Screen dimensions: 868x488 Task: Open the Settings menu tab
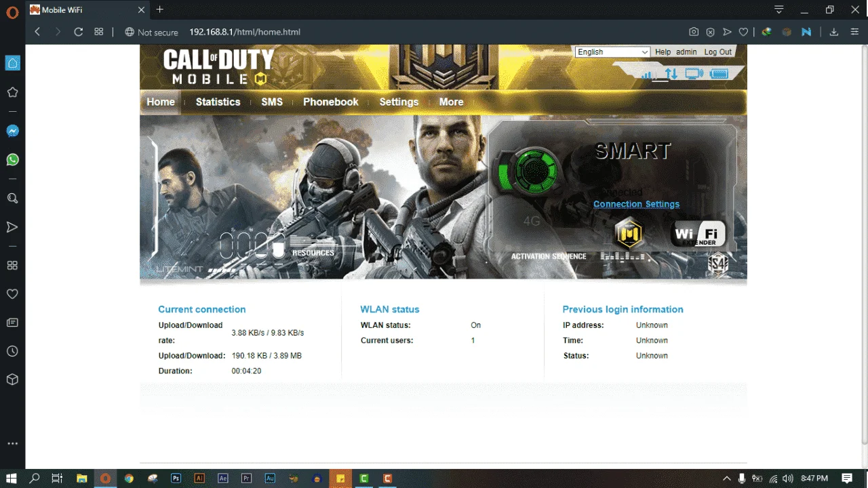pyautogui.click(x=399, y=102)
